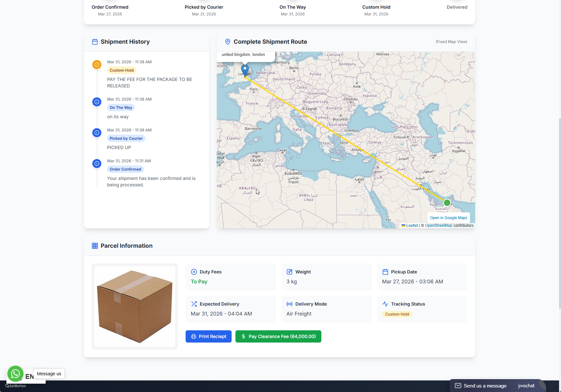Click the On The Way status badge
This screenshot has height=392, width=561.
click(x=121, y=108)
